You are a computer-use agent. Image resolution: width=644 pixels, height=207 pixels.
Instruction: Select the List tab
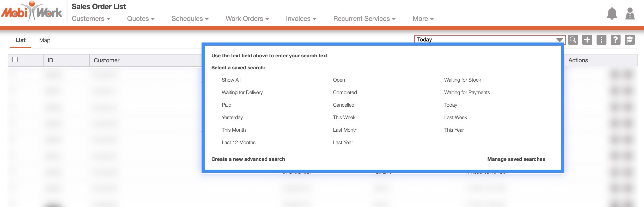click(x=20, y=40)
